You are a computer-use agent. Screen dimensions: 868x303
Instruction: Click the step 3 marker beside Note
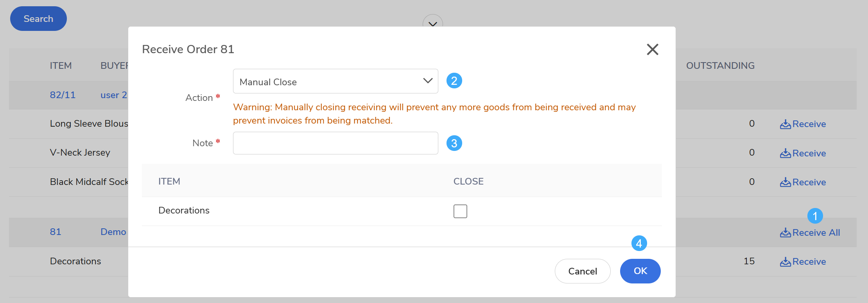pyautogui.click(x=454, y=143)
